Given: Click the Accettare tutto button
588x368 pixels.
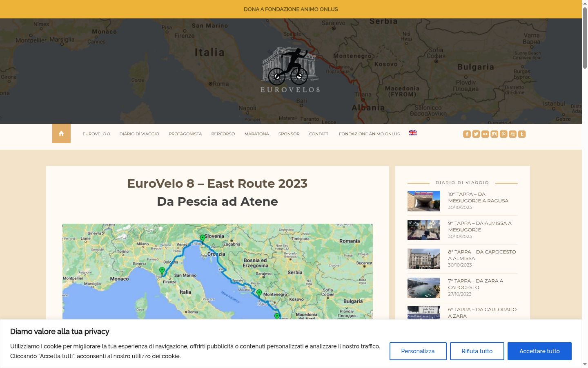Looking at the screenshot, I should coord(539,351).
